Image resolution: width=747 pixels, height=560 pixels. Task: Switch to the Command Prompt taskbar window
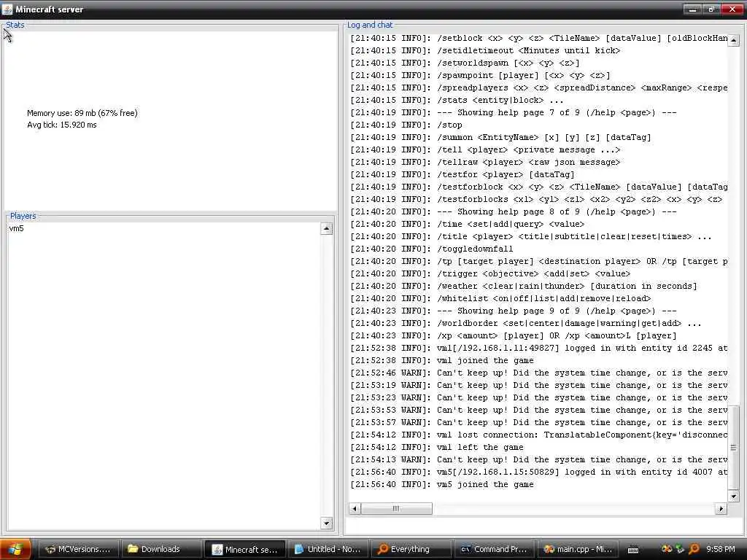click(494, 549)
